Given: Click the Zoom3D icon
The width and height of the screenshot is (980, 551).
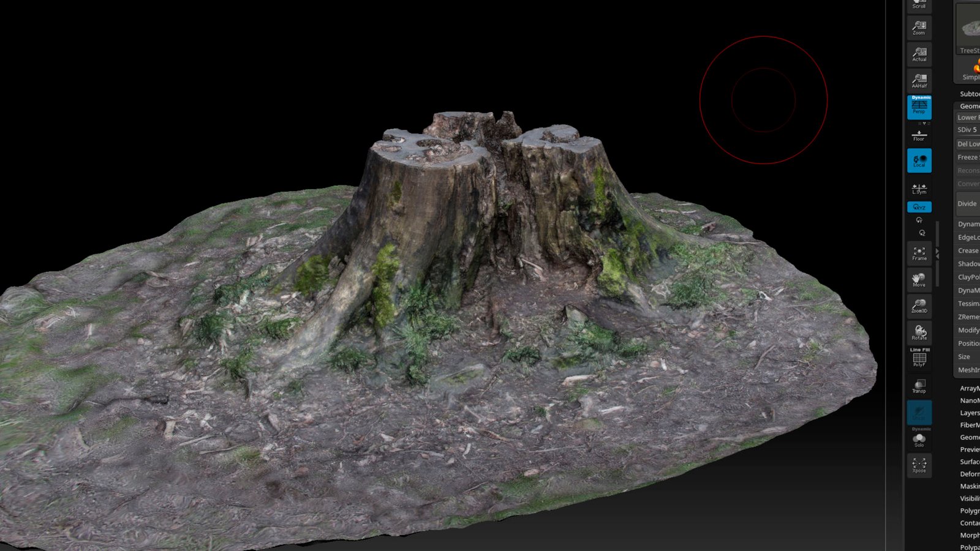Looking at the screenshot, I should (919, 305).
